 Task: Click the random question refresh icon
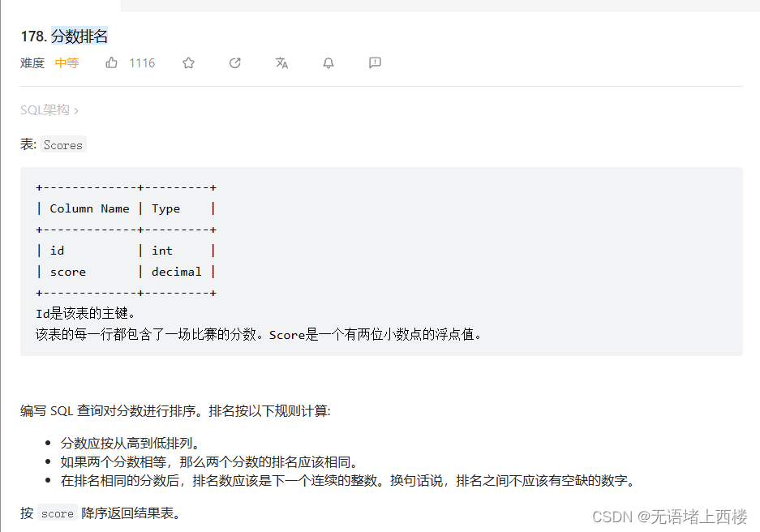[x=234, y=62]
